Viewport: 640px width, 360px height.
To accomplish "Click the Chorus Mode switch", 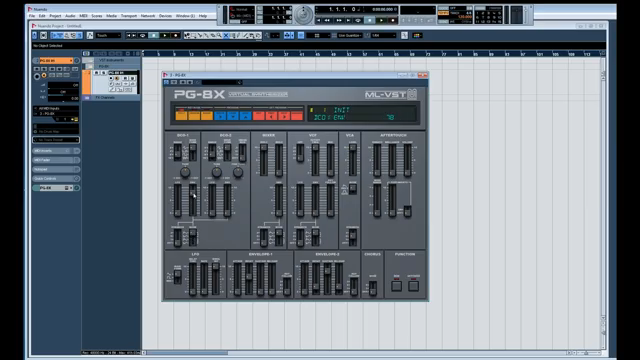I will [x=373, y=288].
